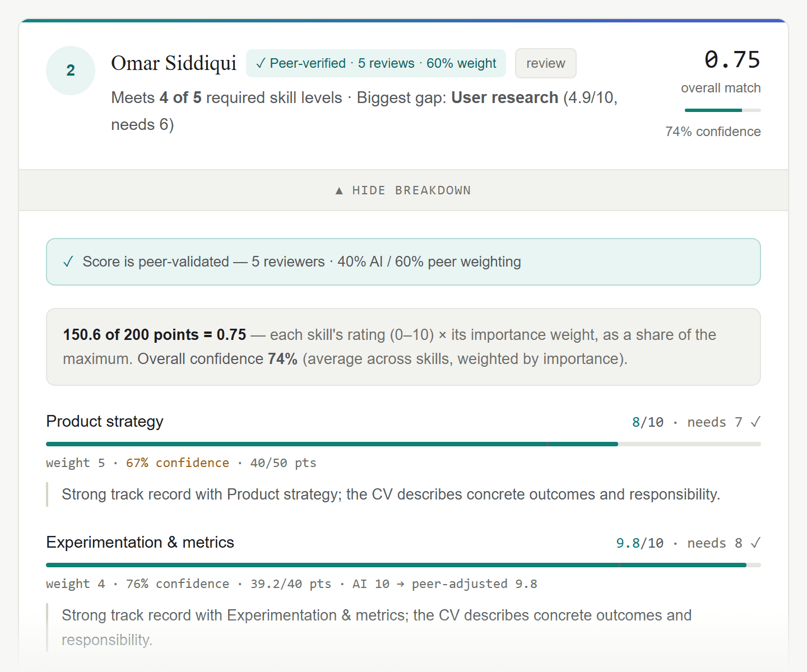Click the Score is peer-validated banner text

pos(302,262)
